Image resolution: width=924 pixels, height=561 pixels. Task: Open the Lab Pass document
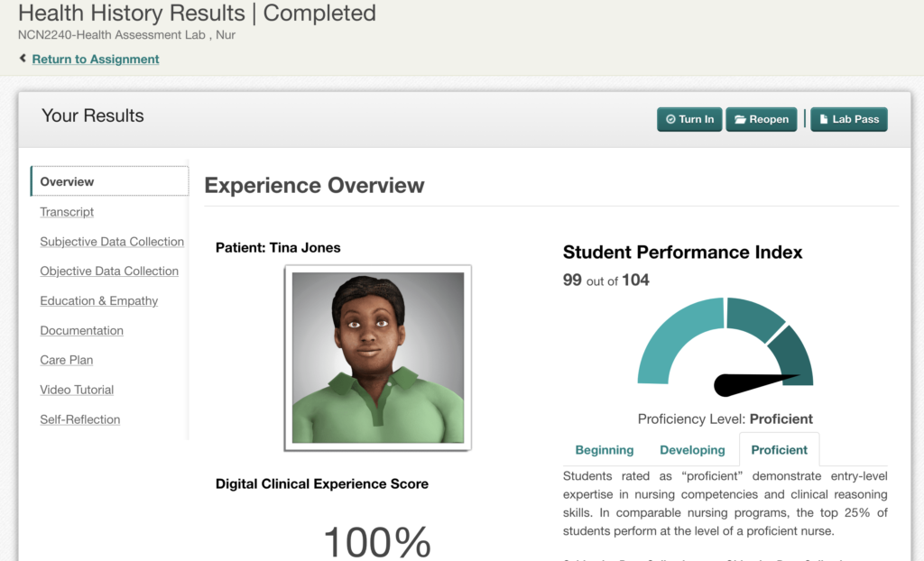[x=848, y=119]
